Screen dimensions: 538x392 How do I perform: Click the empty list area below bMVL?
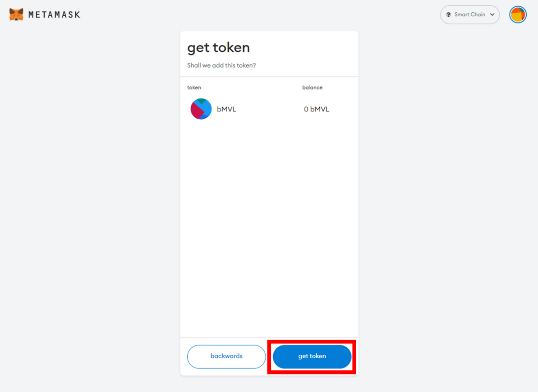tap(269, 226)
